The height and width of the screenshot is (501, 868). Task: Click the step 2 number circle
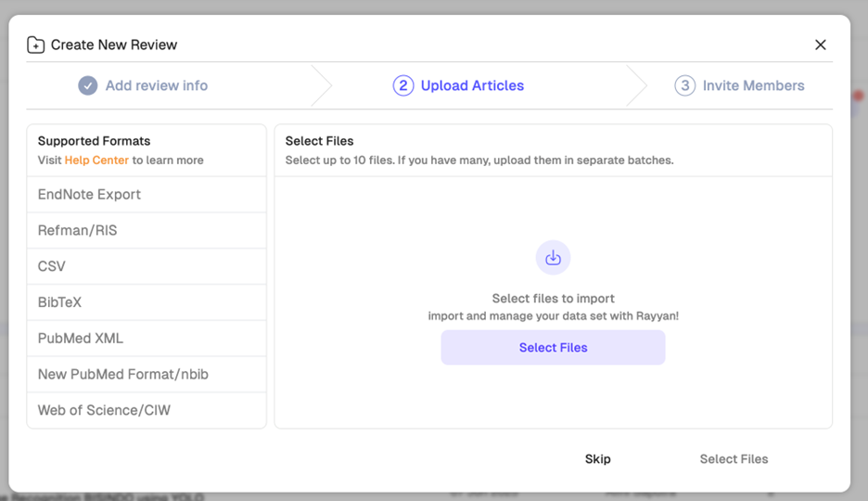point(402,85)
